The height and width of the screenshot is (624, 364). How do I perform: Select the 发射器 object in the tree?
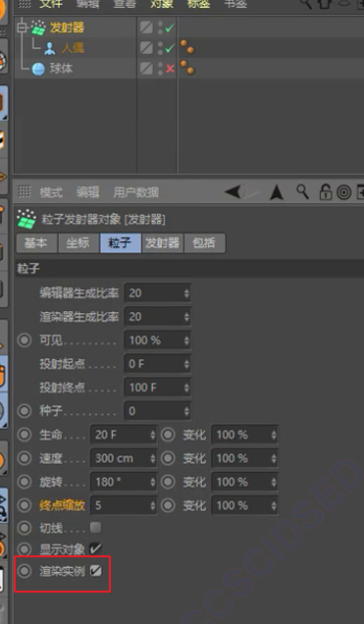point(67,27)
